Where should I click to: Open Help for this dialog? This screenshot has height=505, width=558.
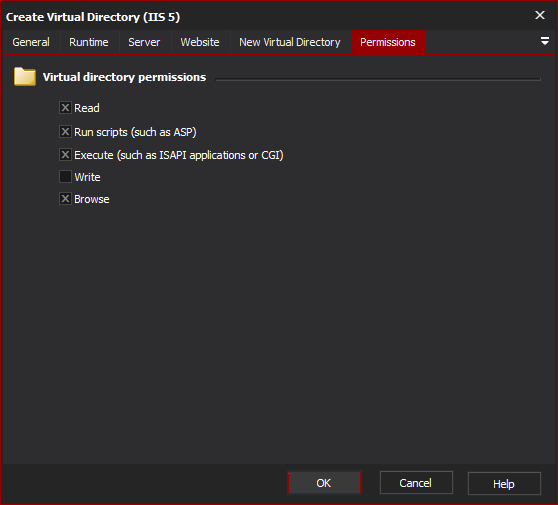coord(504,484)
